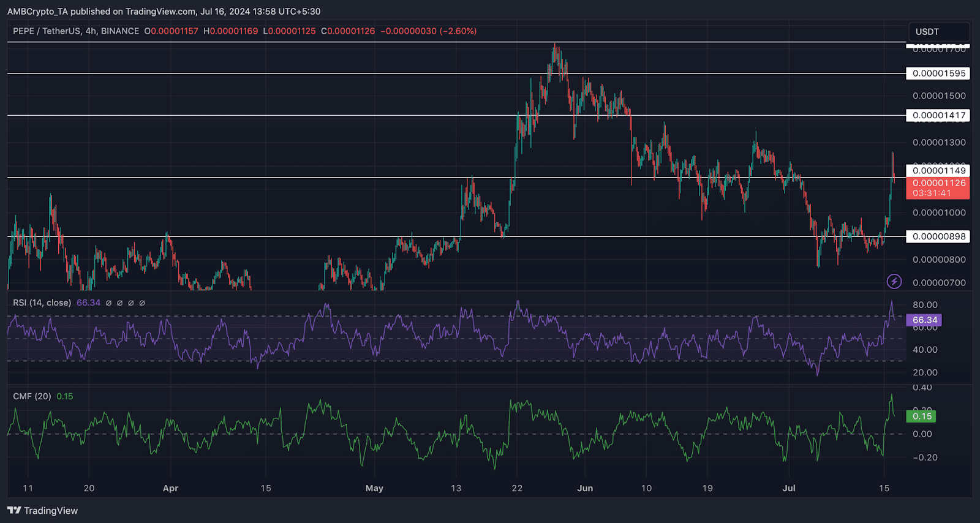
Task: Click the RSI value tag 66.34
Action: tap(924, 320)
